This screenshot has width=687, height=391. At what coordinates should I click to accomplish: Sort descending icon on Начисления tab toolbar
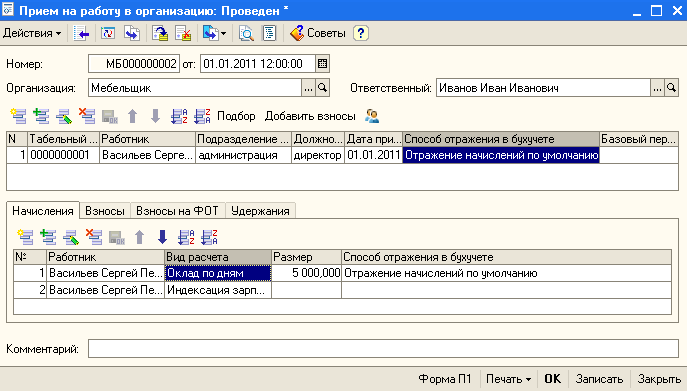click(209, 237)
